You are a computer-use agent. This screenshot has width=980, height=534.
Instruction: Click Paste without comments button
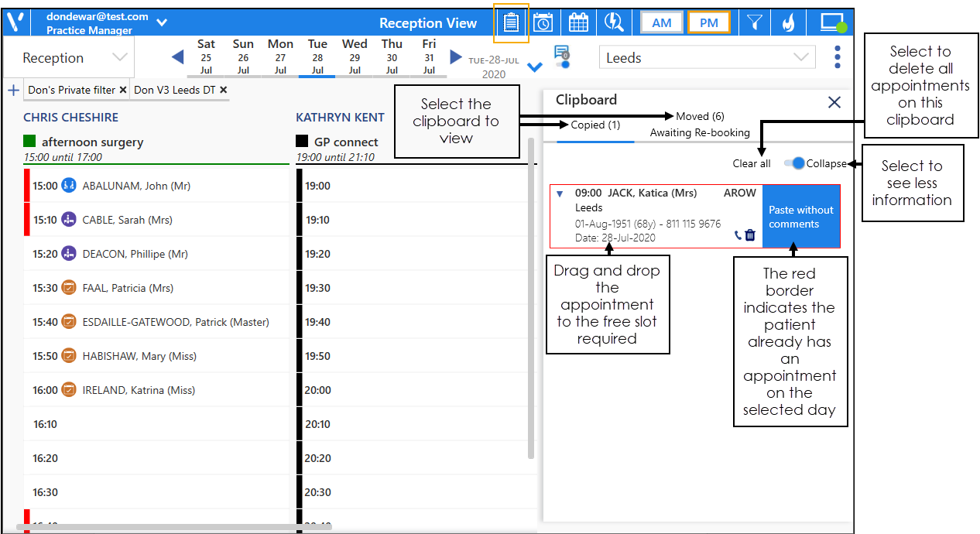tap(800, 217)
